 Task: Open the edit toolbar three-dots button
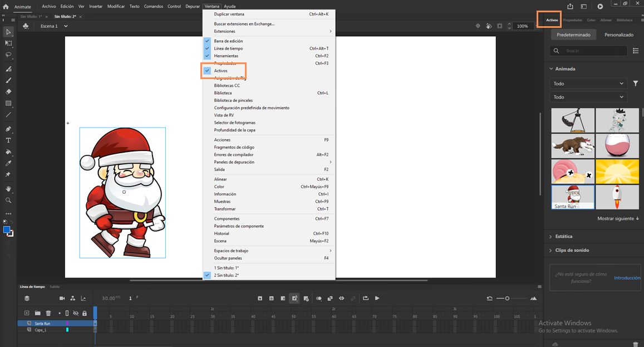(8, 213)
